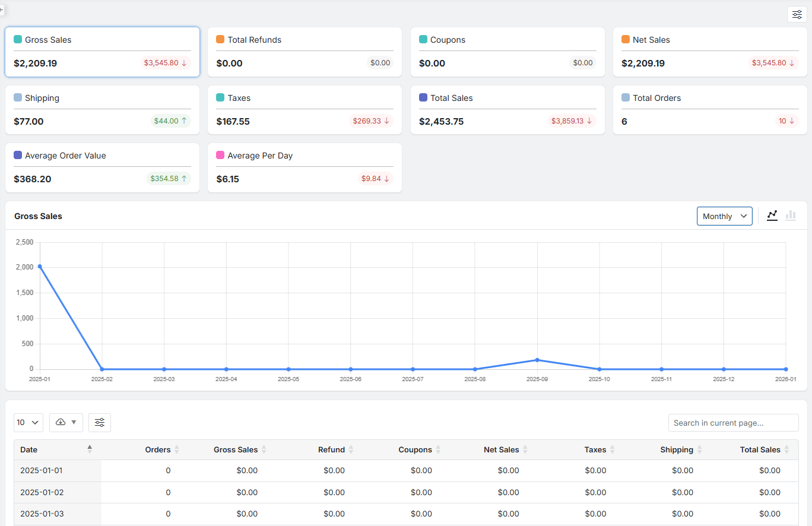
Task: Expand the export options arrow
Action: point(74,422)
